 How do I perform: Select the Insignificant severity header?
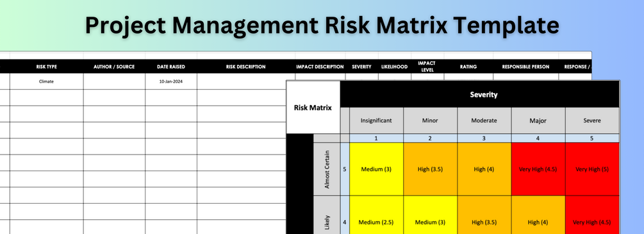tap(376, 121)
